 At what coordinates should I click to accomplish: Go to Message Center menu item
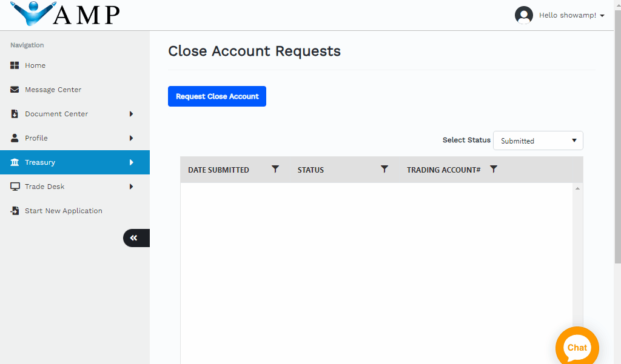53,90
